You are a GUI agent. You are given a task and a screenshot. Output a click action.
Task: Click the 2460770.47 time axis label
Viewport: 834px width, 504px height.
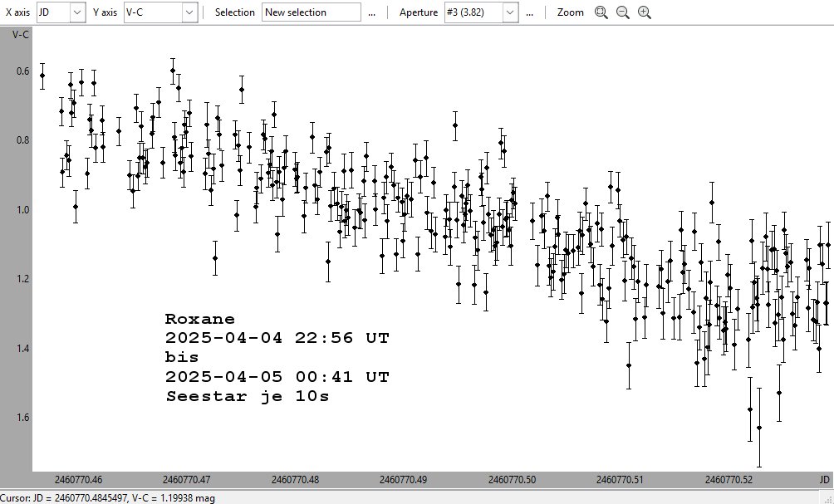tap(187, 480)
